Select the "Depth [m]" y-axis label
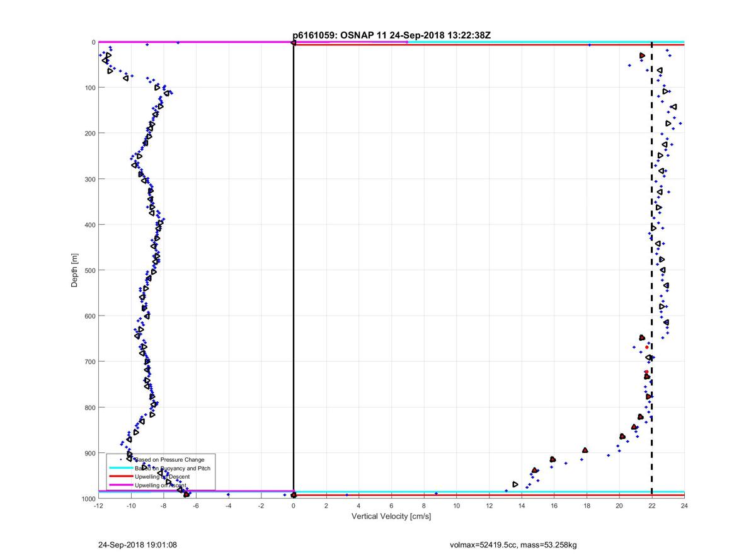The width and height of the screenshot is (756, 560). coord(74,271)
